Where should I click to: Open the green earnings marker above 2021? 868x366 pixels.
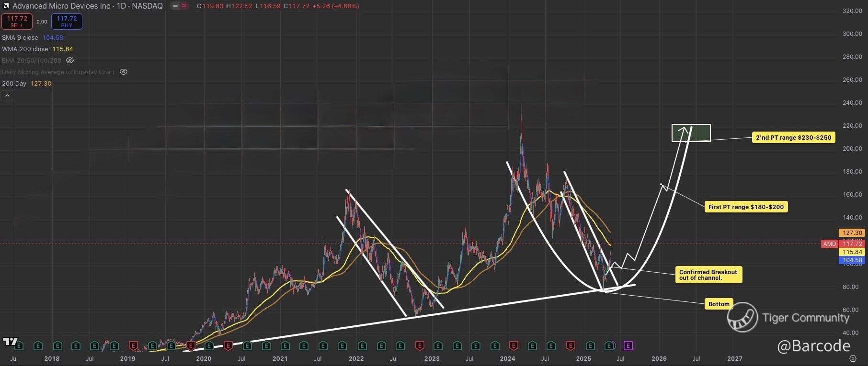pos(285,345)
